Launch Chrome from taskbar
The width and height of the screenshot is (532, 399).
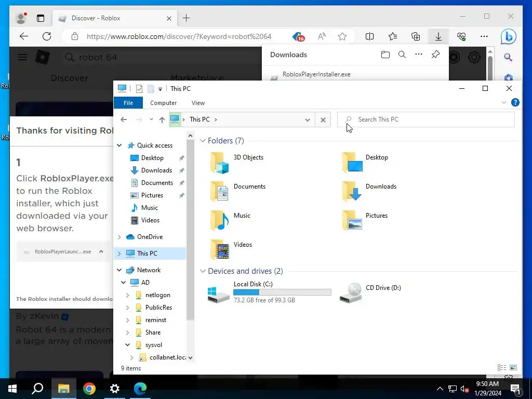(x=89, y=389)
